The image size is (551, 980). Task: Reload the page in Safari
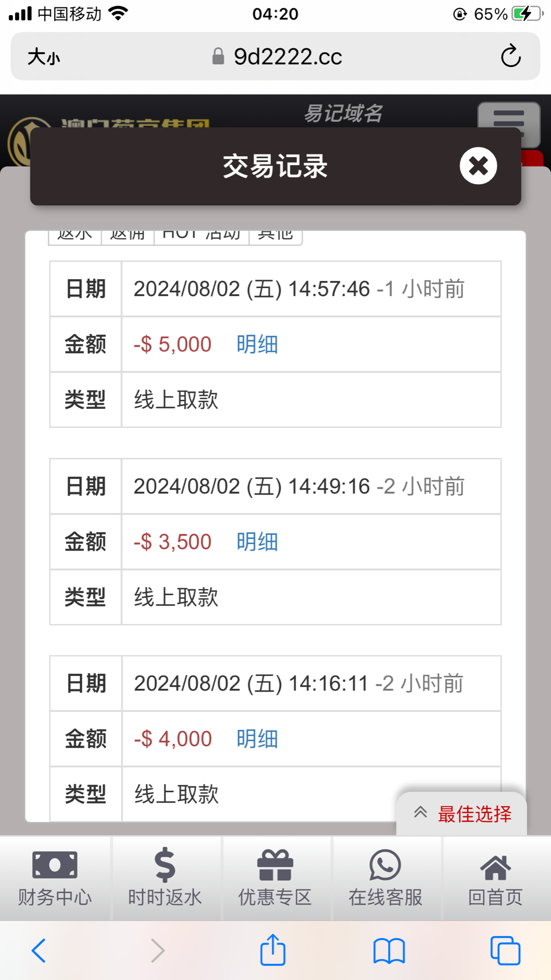510,56
